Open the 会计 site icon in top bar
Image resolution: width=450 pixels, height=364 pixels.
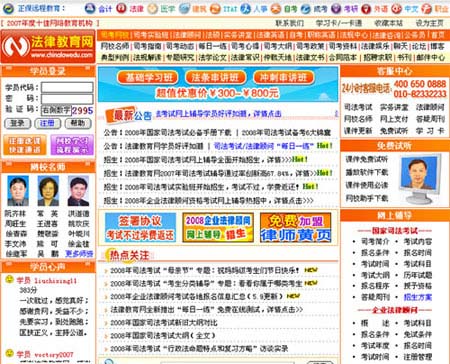[90, 8]
